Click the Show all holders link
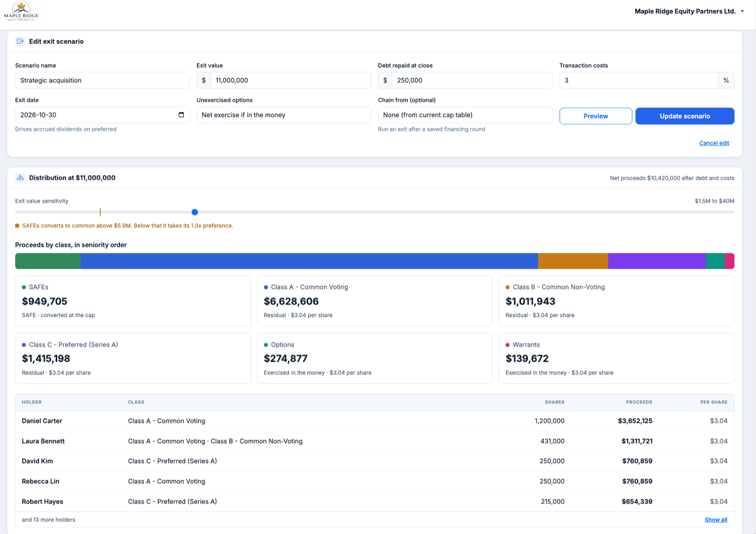The height and width of the screenshot is (534, 756). 716,520
